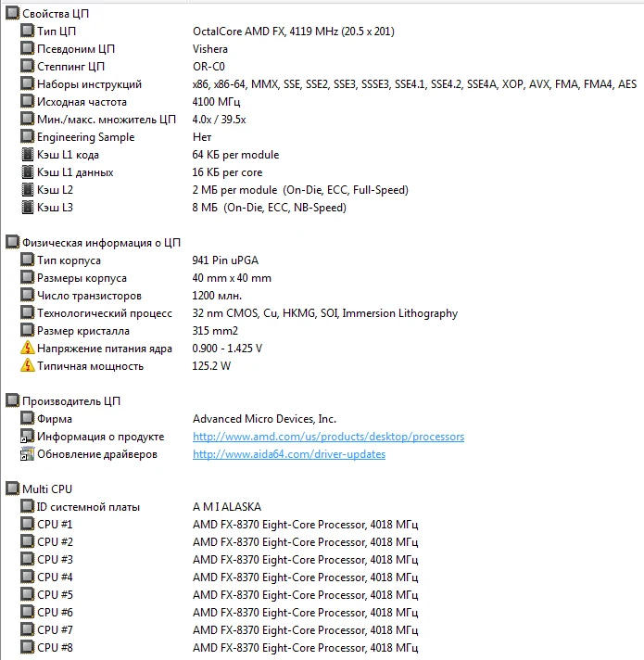
Task: Click the 40 mm x 40 mm value
Action: click(232, 278)
